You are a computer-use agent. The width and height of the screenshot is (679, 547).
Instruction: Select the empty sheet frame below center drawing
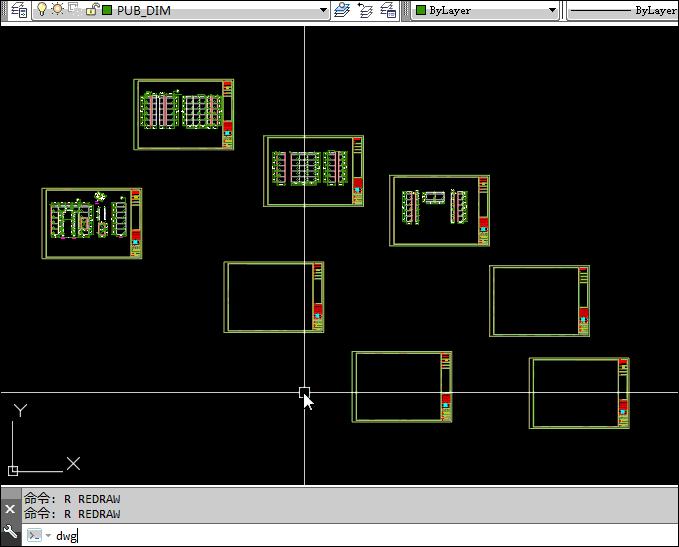pos(274,297)
